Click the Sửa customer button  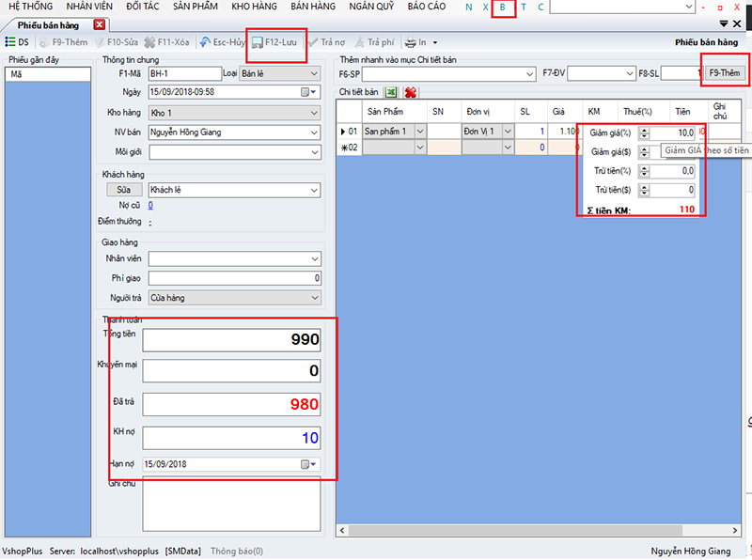point(124,190)
